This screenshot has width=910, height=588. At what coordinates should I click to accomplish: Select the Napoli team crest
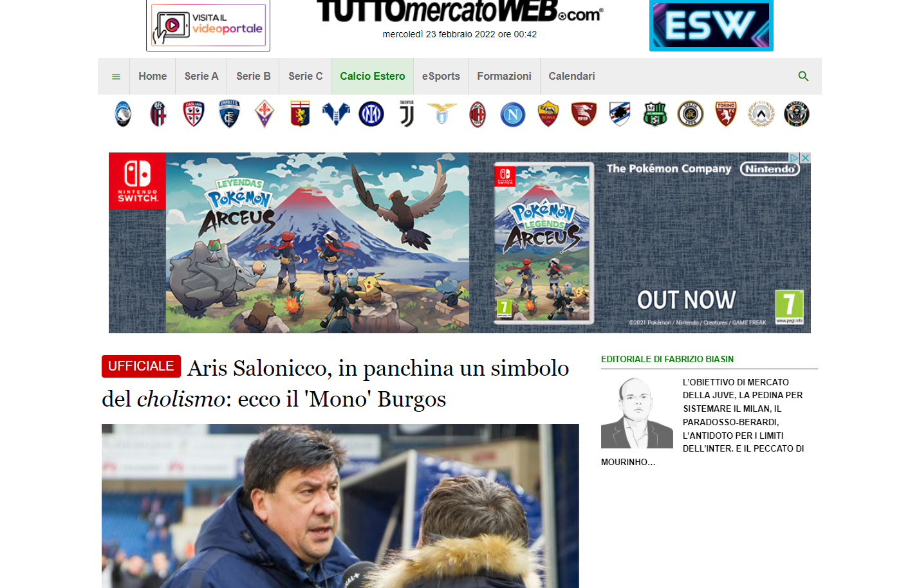[513, 115]
